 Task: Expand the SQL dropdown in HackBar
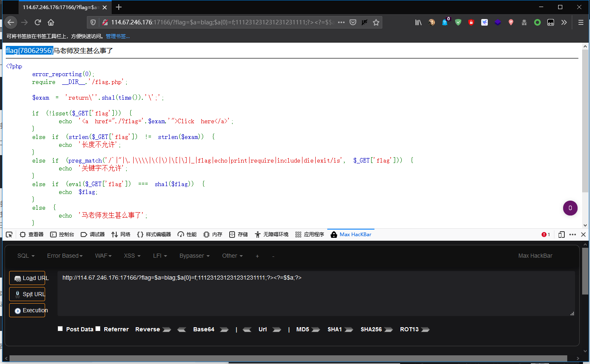tap(26, 256)
